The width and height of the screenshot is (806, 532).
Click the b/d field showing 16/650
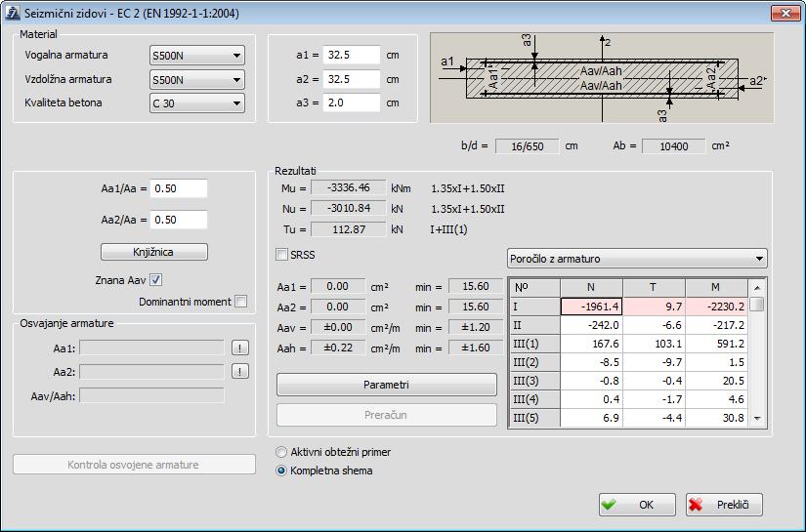[x=528, y=146]
